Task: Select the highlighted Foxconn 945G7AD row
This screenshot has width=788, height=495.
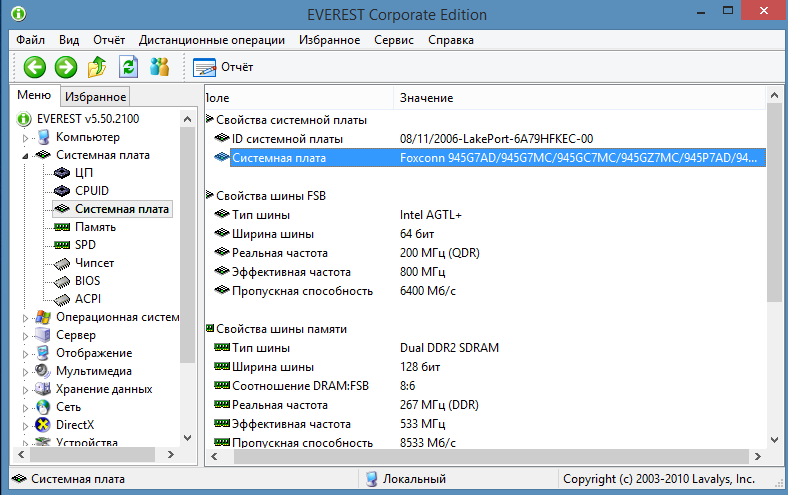Action: tap(498, 158)
